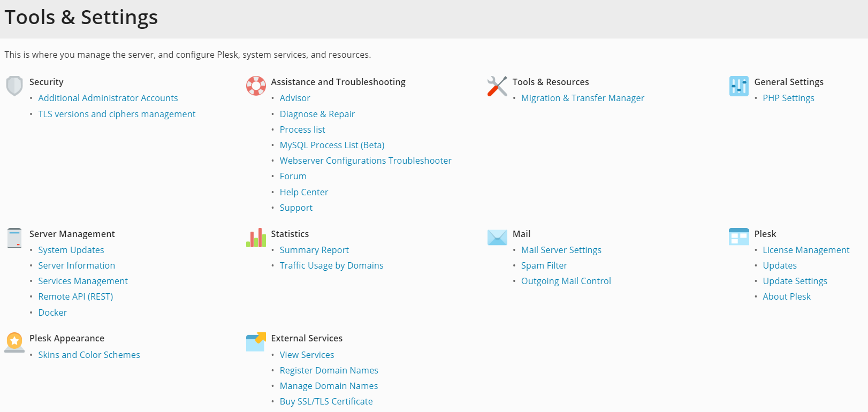Open TLS versions and ciphers management
This screenshot has width=868, height=412.
tap(117, 114)
